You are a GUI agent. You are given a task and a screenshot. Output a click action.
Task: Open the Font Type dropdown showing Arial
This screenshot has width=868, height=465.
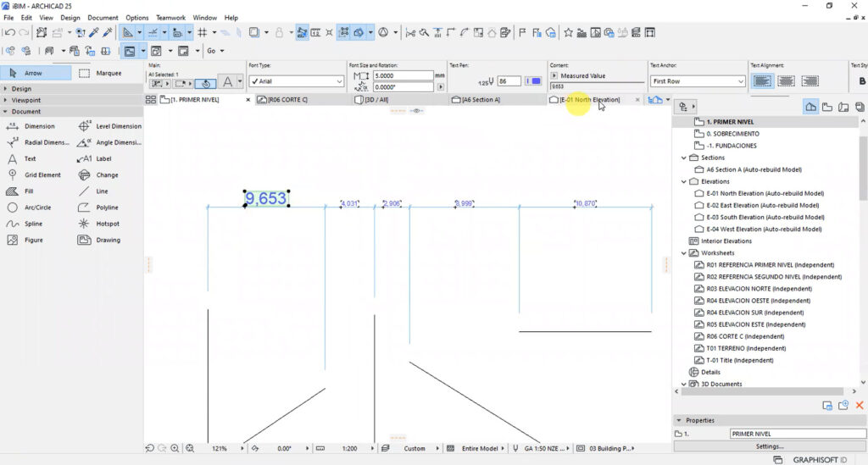pyautogui.click(x=295, y=81)
